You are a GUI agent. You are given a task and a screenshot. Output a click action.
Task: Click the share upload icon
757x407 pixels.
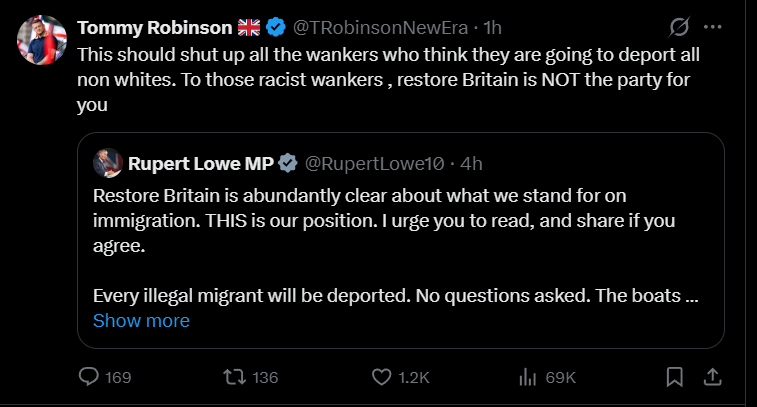[712, 377]
